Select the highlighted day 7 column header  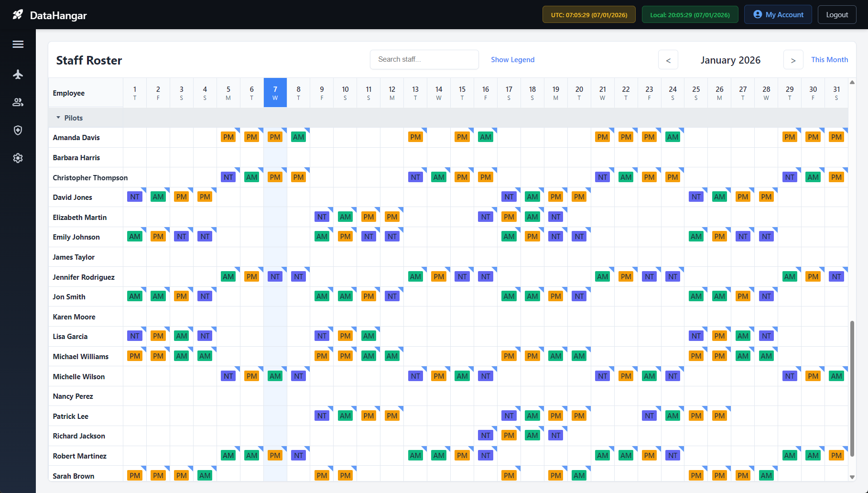(x=275, y=93)
